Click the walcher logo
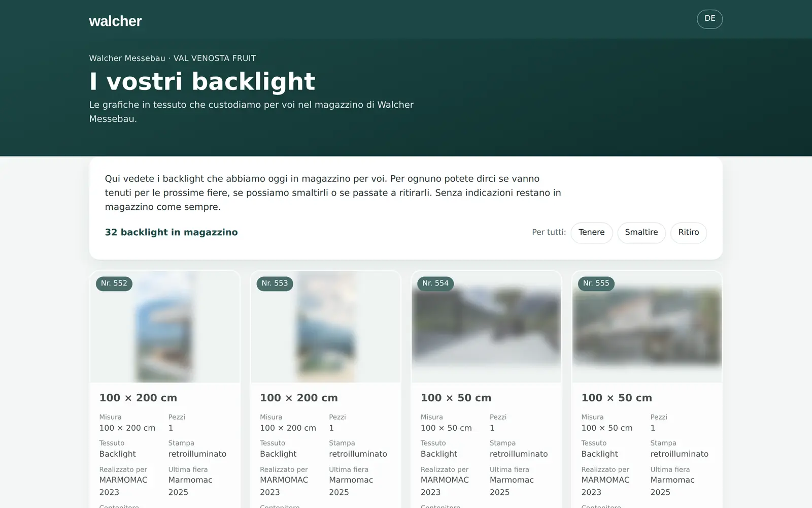Screen dimensions: 812x508 115,21
